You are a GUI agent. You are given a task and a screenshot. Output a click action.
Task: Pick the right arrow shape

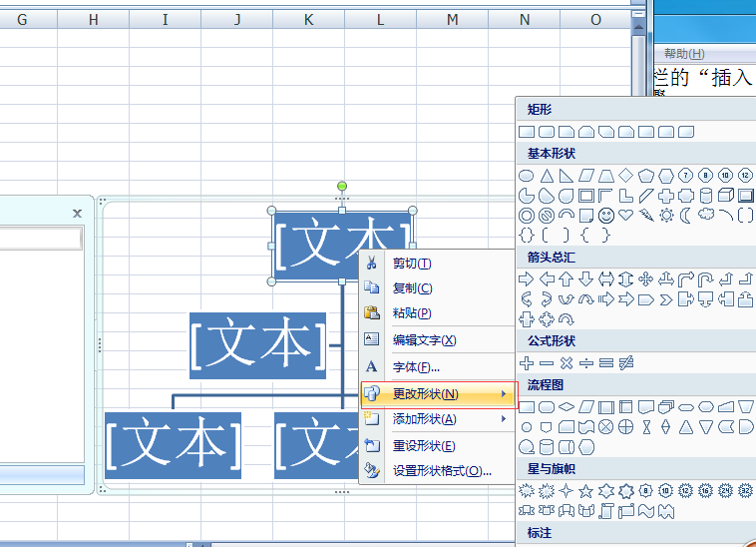(526, 278)
